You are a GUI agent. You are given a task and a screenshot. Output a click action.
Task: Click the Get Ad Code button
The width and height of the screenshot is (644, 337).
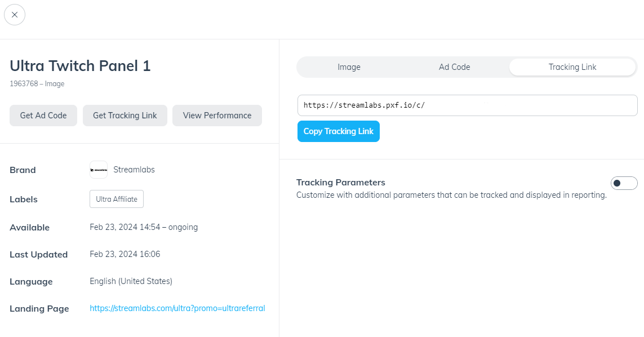[x=43, y=116]
